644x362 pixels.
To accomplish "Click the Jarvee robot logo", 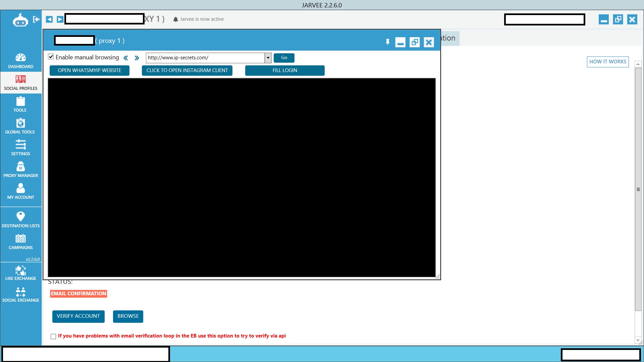I will pyautogui.click(x=20, y=19).
